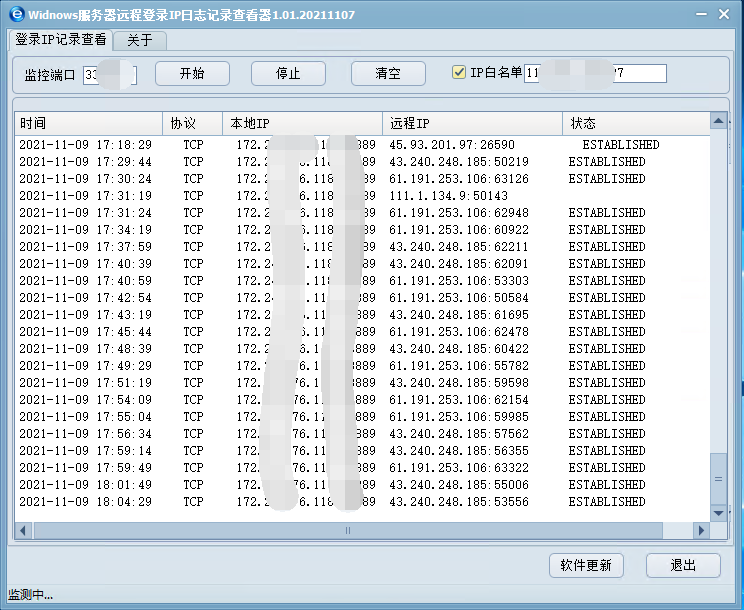The image size is (744, 610).
Task: Select row with time 17:29:44
Action: pyautogui.click(x=363, y=162)
